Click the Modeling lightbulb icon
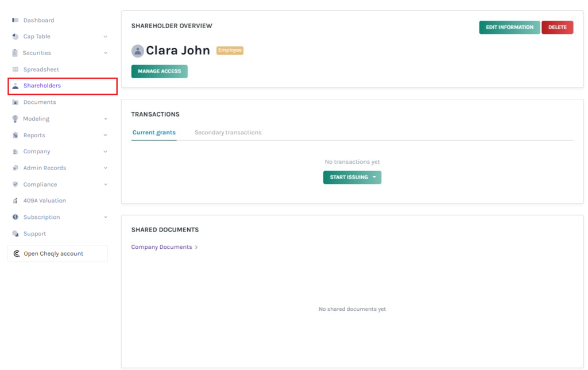Image resolution: width=588 pixels, height=370 pixels. [16, 119]
